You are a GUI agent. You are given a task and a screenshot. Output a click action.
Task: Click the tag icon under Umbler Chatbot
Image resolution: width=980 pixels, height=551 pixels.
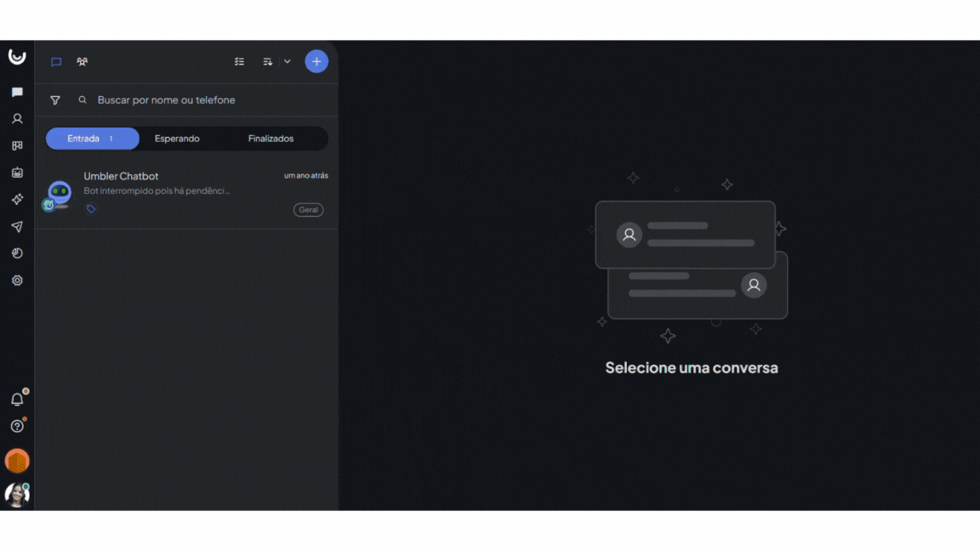coord(90,208)
